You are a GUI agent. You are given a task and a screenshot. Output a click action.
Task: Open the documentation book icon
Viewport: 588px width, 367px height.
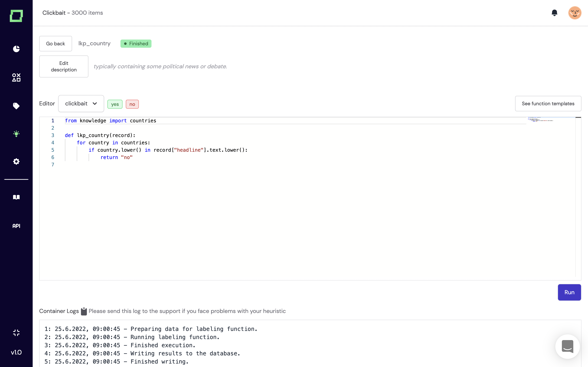click(16, 197)
